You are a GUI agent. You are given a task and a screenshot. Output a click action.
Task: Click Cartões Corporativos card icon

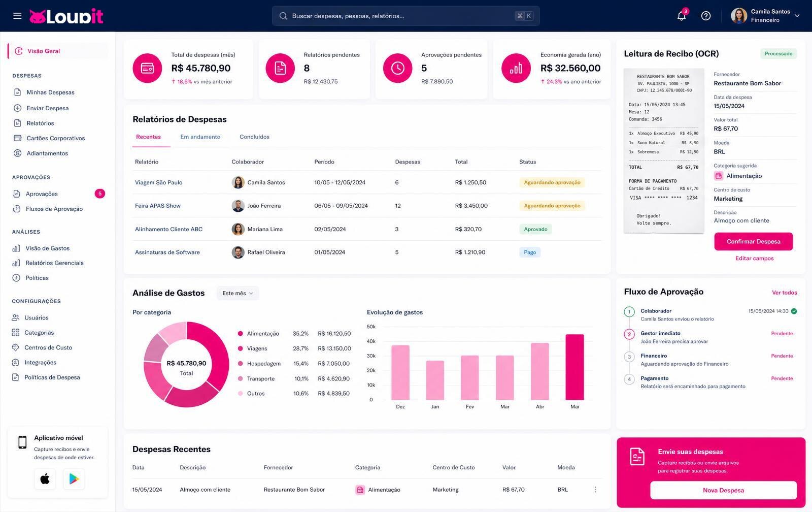point(17,138)
